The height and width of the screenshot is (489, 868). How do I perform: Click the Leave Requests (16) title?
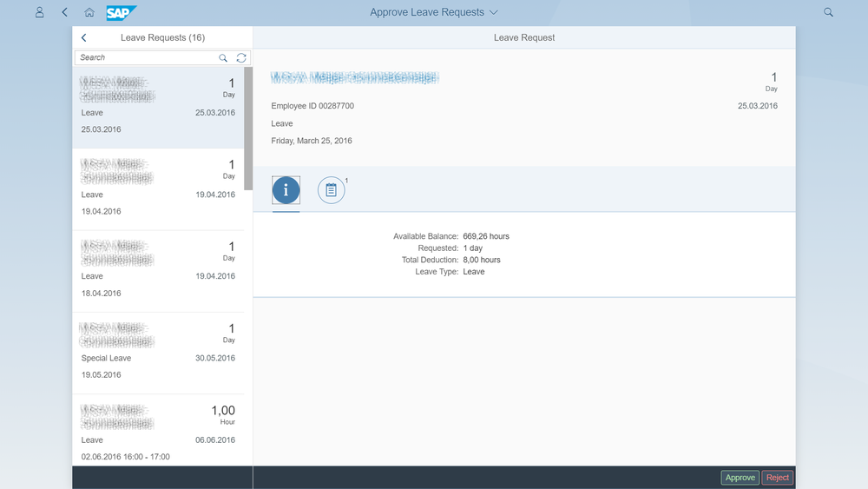pos(163,37)
